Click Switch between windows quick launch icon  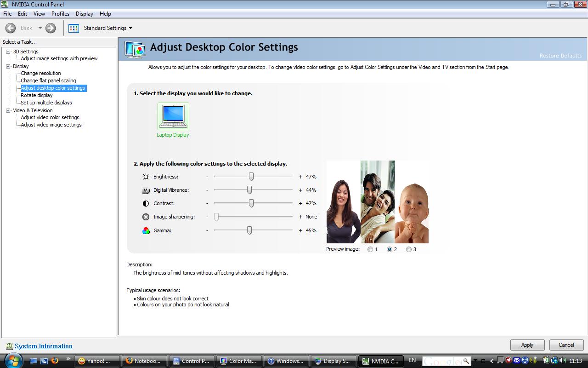pyautogui.click(x=44, y=361)
